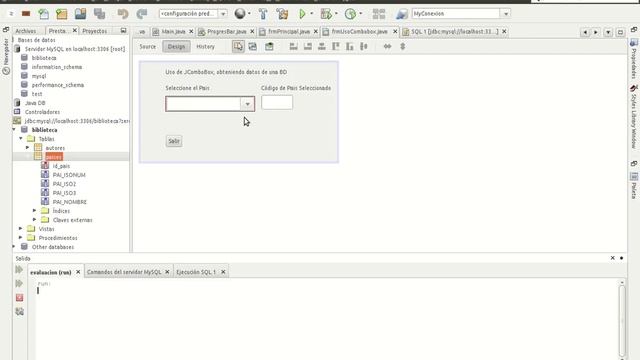Toggle Selection Mode in designer toolbar

[x=238, y=47]
